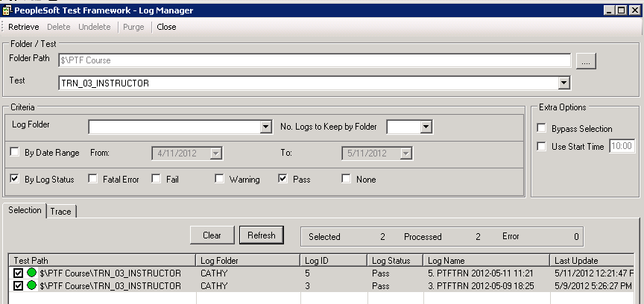
Task: Enable Use Start Time option
Action: [541, 146]
